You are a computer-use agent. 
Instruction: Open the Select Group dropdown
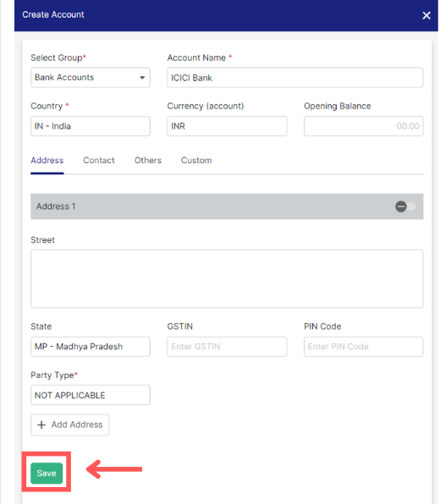pyautogui.click(x=91, y=78)
